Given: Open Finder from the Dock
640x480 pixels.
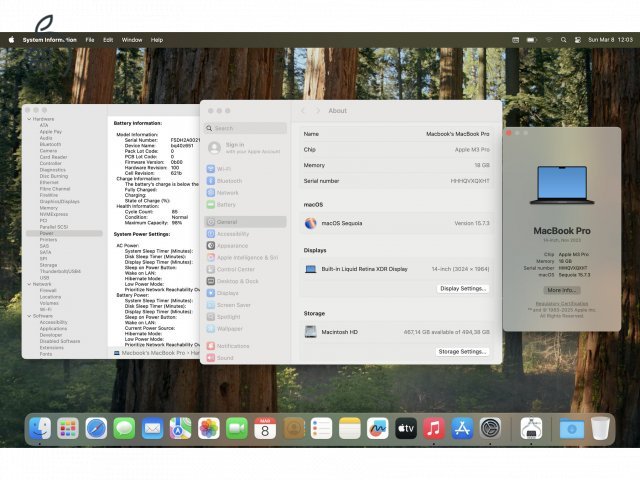Looking at the screenshot, I should pos(40,428).
